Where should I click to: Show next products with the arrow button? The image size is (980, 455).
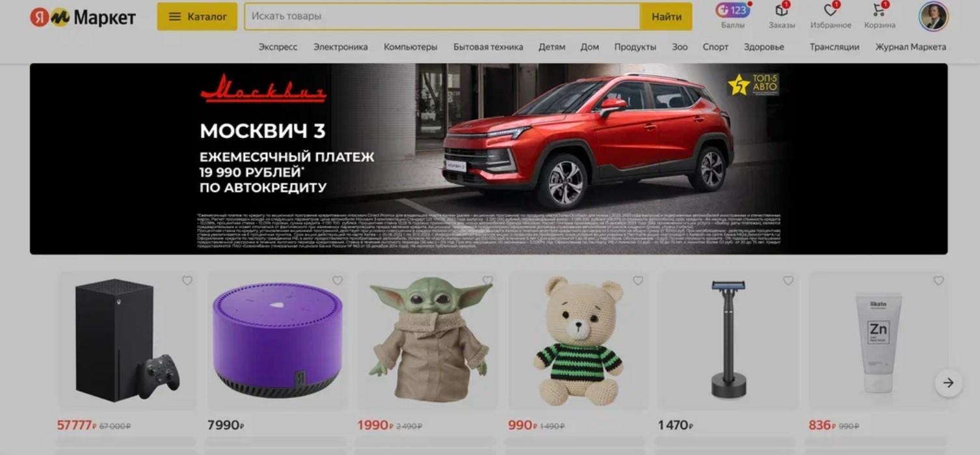click(948, 383)
